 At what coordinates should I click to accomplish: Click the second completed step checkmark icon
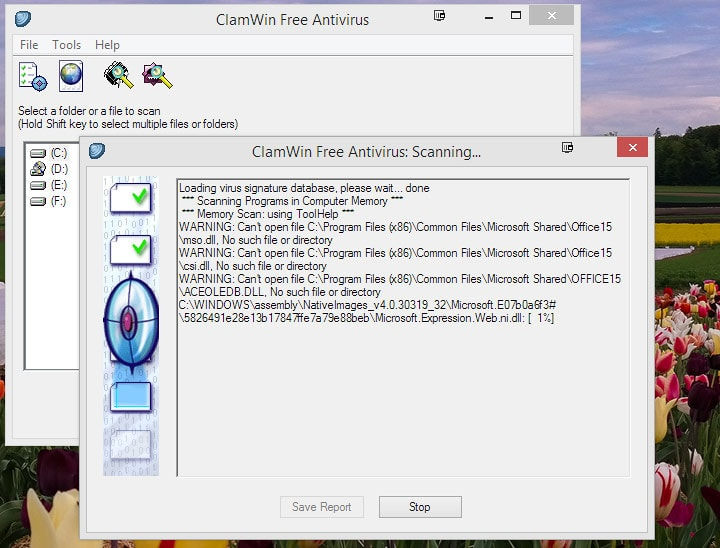pos(131,250)
